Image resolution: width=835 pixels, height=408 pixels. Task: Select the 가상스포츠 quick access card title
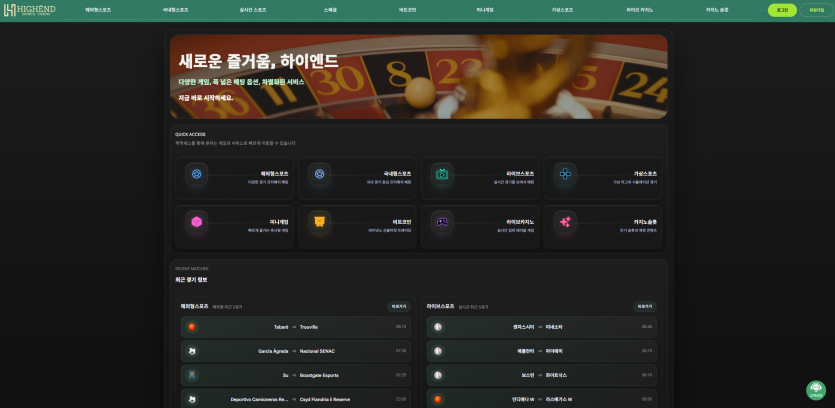645,174
